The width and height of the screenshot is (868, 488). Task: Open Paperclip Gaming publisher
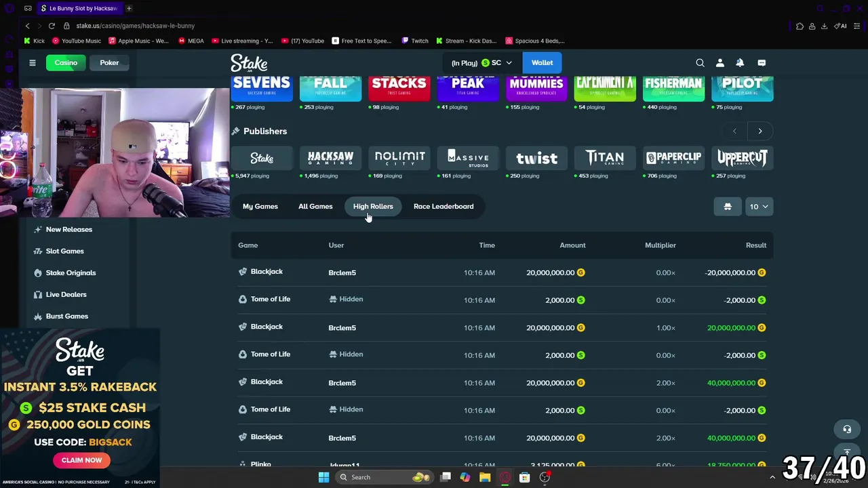(673, 158)
